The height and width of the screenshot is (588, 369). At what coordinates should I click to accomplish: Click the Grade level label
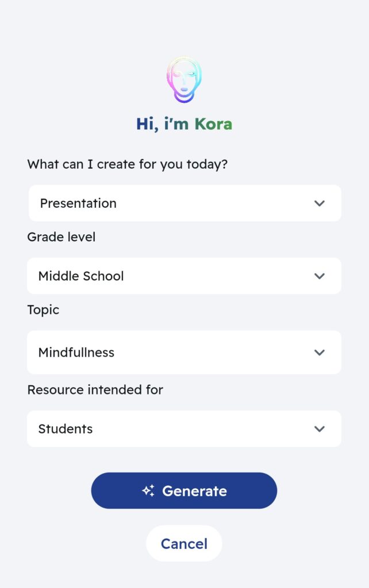tap(61, 237)
